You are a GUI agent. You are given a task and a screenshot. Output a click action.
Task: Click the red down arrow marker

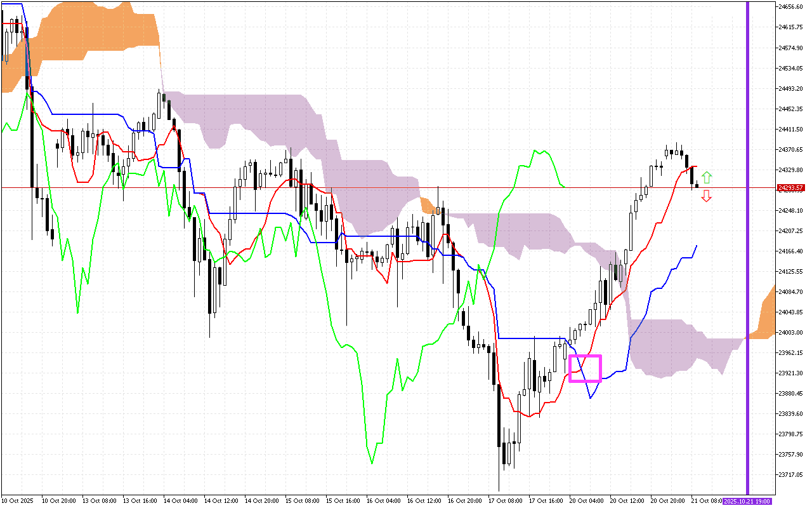point(707,196)
